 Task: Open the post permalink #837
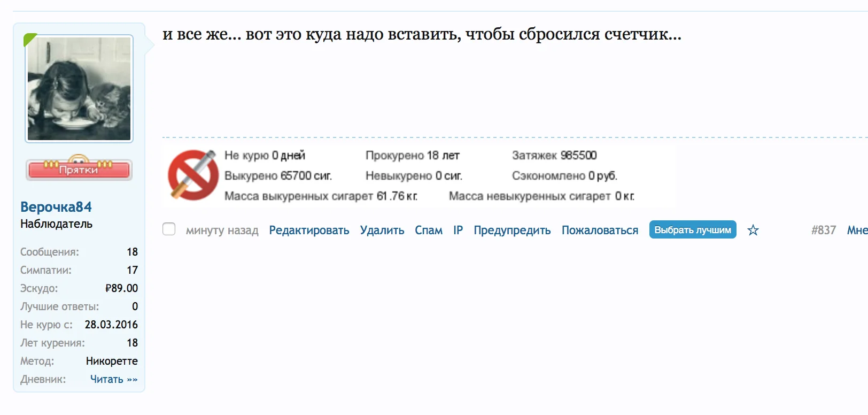[x=824, y=230]
